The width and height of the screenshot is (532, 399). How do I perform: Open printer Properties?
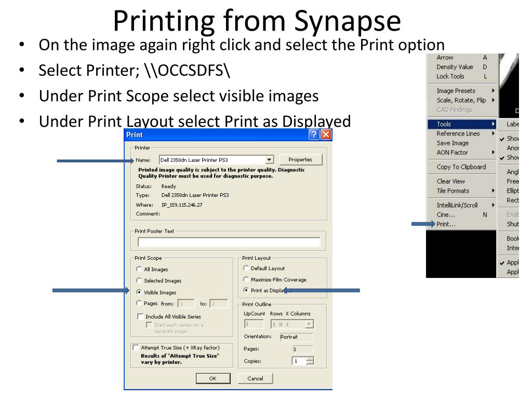coord(300,159)
